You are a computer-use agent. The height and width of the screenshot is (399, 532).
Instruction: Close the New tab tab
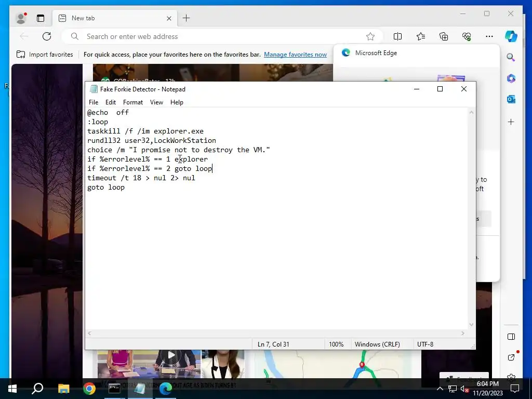169,18
